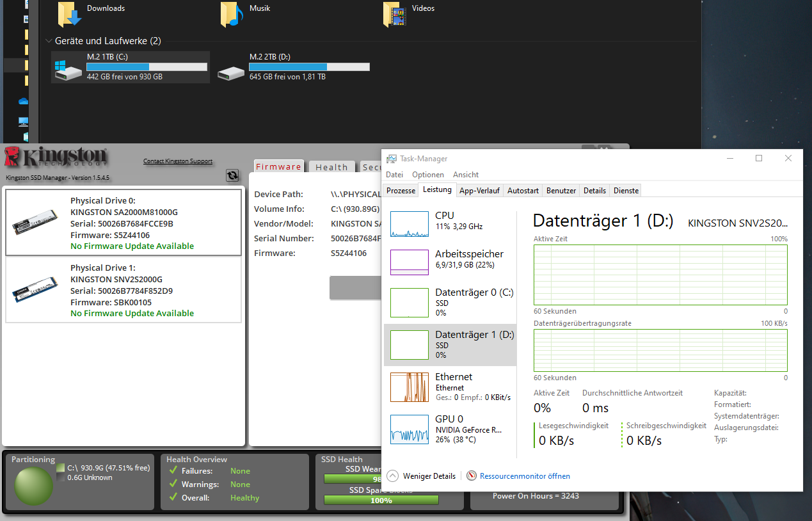Select the M.2 2TB (D:) drive icon
The image size is (812, 521).
click(x=232, y=72)
